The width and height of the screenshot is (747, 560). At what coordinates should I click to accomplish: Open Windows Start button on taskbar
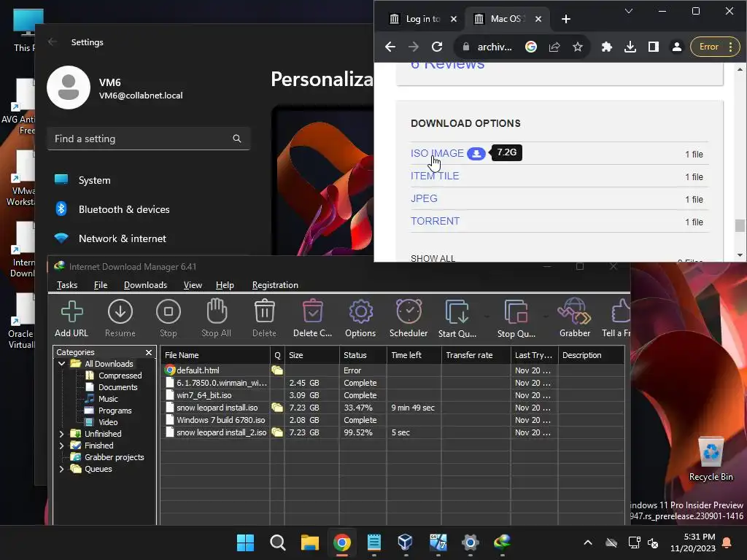pyautogui.click(x=245, y=542)
